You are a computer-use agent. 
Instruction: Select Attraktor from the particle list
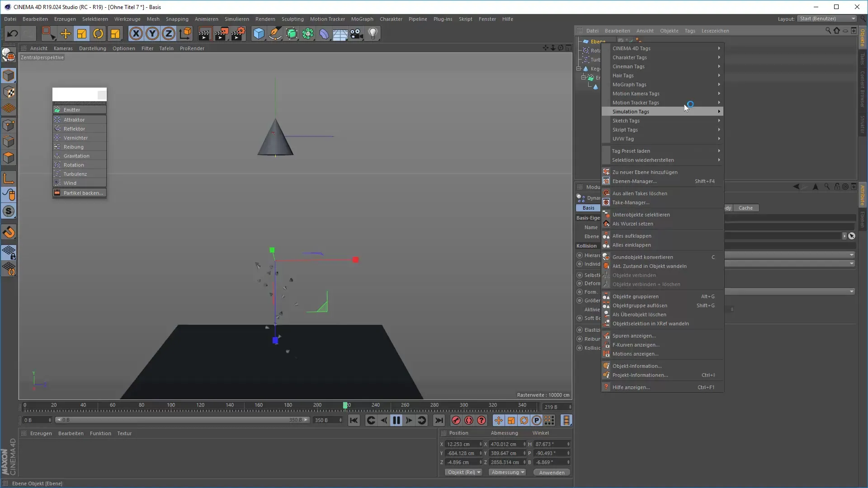80,120
